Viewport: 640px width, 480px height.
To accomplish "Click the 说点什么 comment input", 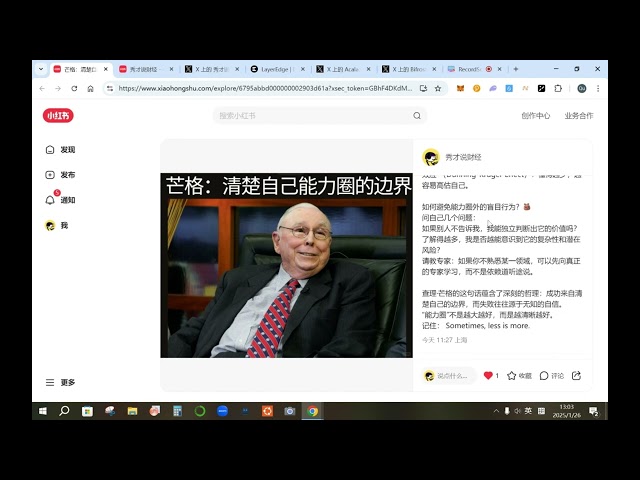I will point(449,376).
